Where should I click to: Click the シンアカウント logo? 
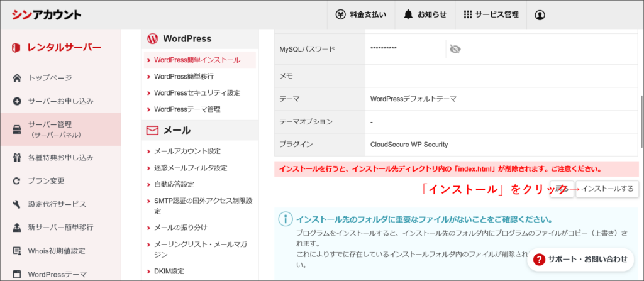(46, 15)
